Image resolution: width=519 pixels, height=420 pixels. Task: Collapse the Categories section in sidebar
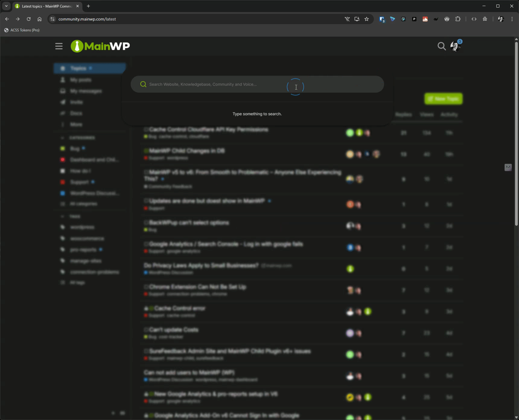pos(63,138)
